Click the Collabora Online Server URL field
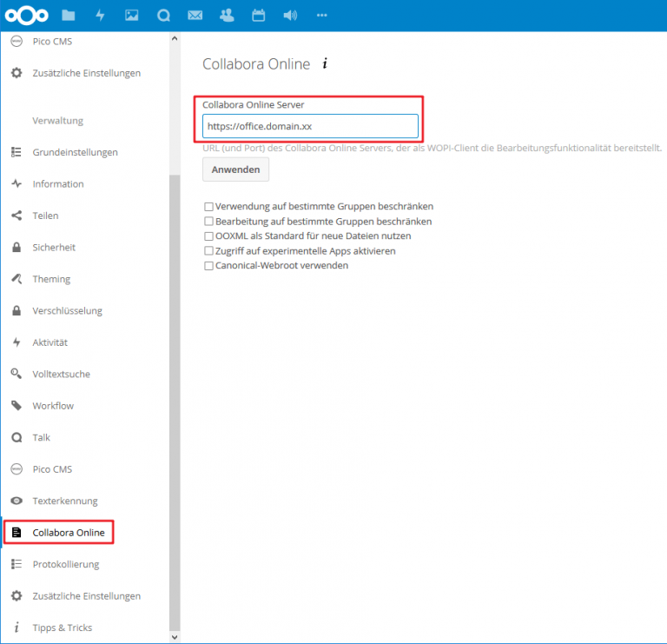 [x=310, y=126]
